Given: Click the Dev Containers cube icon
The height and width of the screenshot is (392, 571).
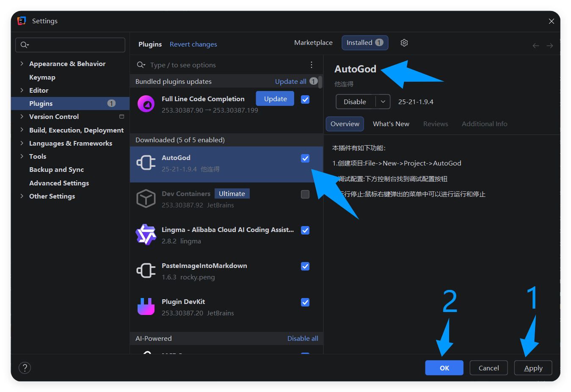Looking at the screenshot, I should coord(146,199).
